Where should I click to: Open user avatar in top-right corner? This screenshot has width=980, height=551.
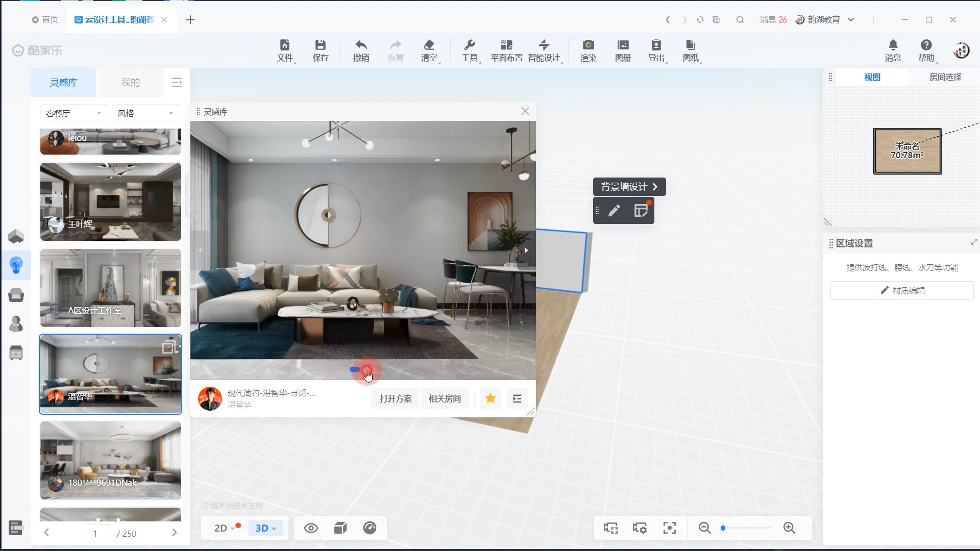pos(962,50)
